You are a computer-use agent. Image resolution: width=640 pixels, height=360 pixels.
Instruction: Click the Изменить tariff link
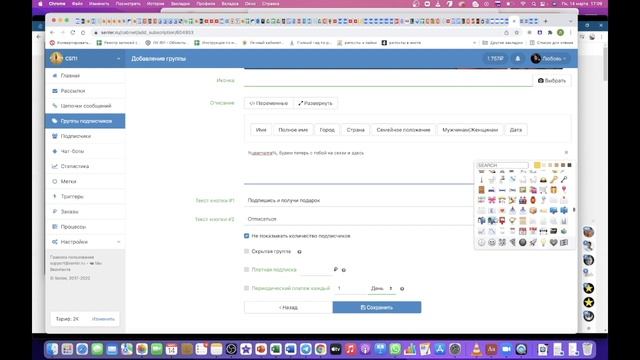(103, 319)
